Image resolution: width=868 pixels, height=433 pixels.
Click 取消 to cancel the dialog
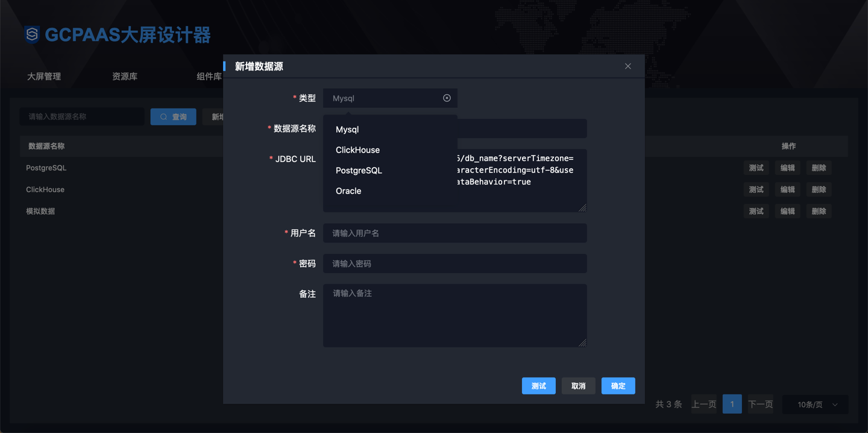[x=578, y=385]
